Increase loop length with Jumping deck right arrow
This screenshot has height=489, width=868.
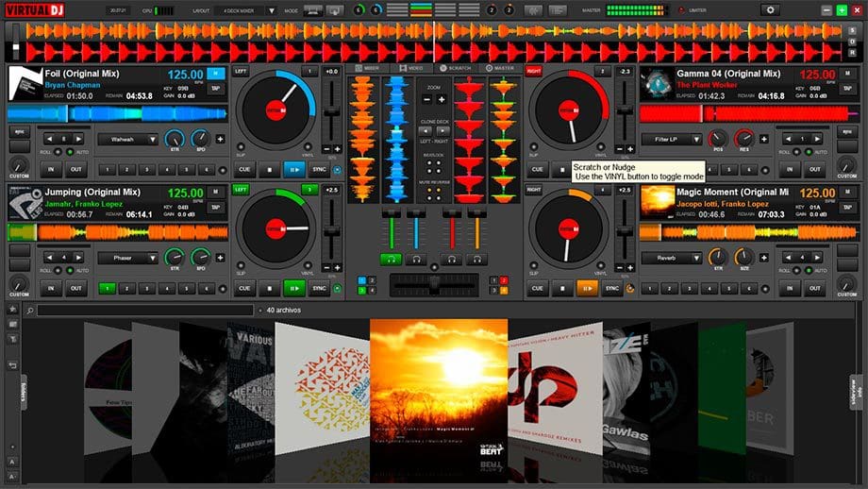point(78,258)
